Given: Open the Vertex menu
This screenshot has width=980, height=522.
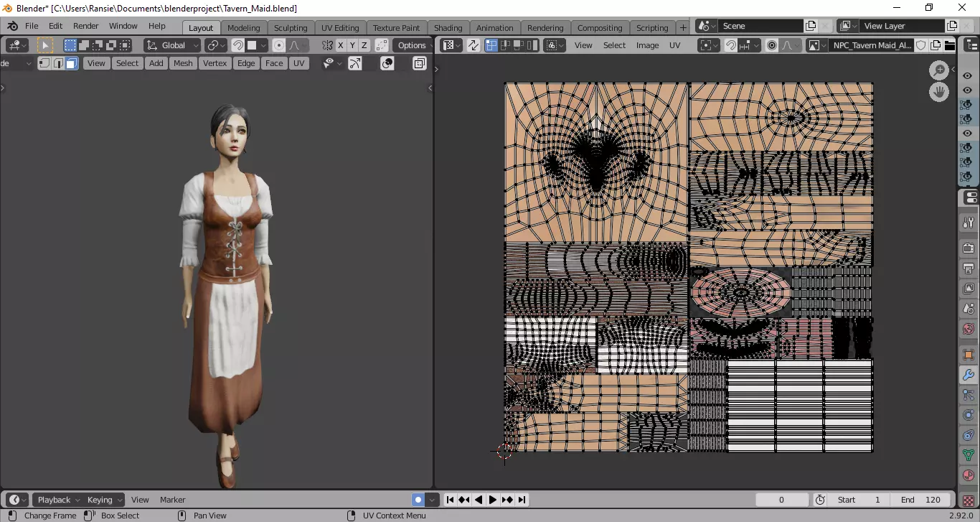Looking at the screenshot, I should (x=215, y=63).
